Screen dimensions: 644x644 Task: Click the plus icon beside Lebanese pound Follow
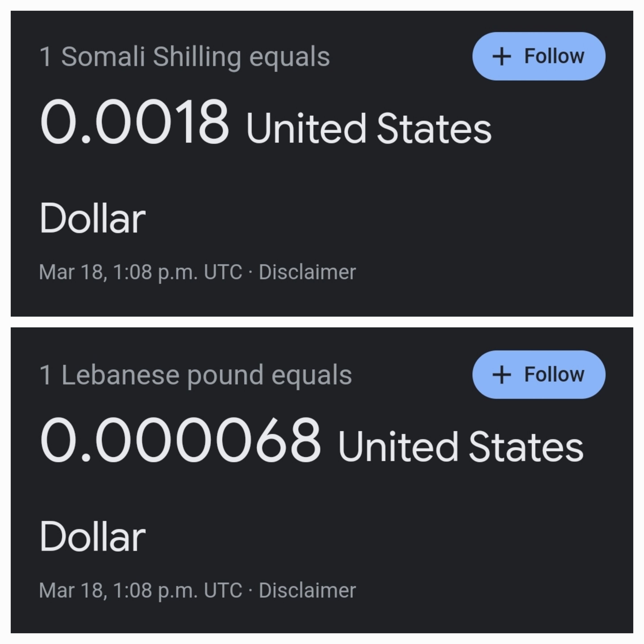click(501, 375)
